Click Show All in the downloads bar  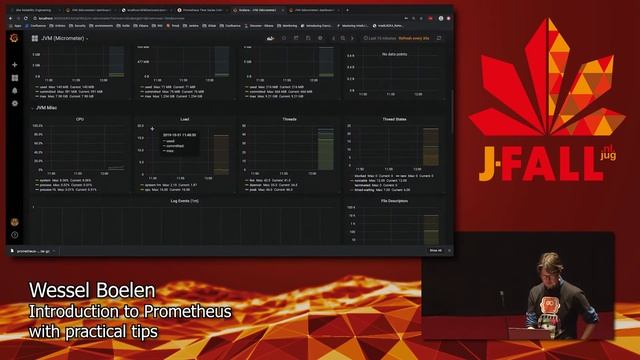(436, 250)
